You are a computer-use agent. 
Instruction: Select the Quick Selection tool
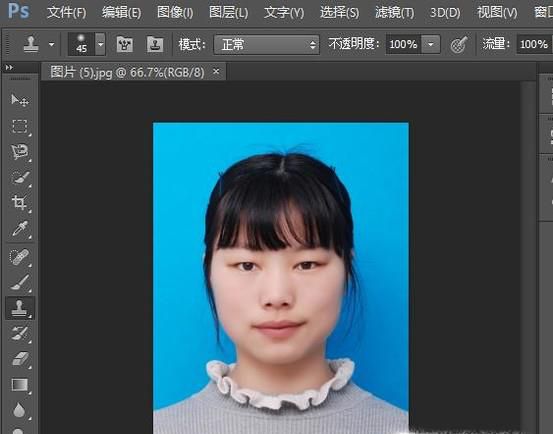(20, 178)
